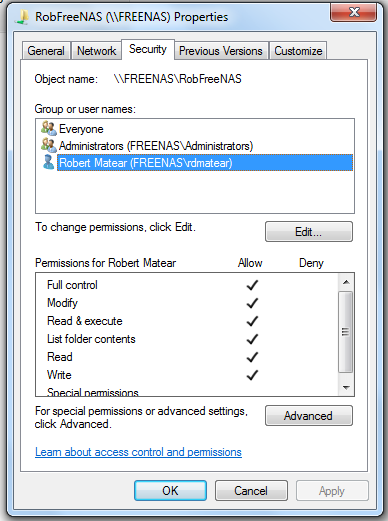Select Administrators (FREENAS\Administrators) entry
388x521 pixels.
click(156, 146)
